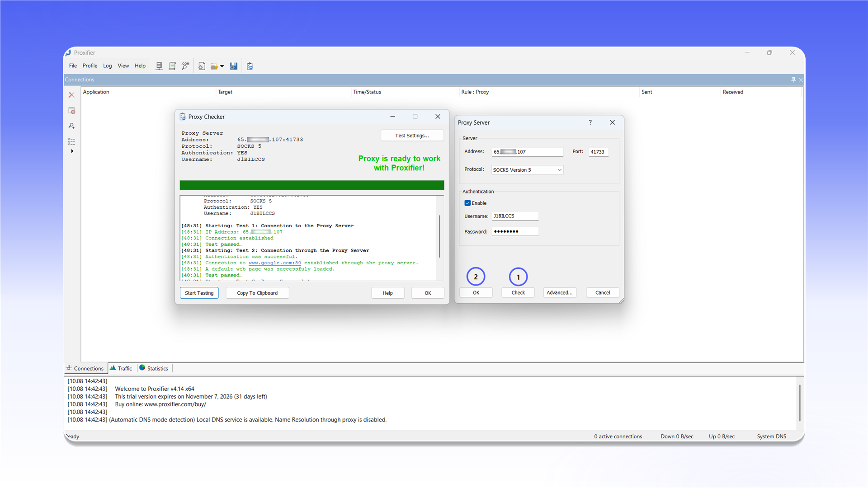Switch to the Statistics tab
868x488 pixels.
pyautogui.click(x=154, y=368)
